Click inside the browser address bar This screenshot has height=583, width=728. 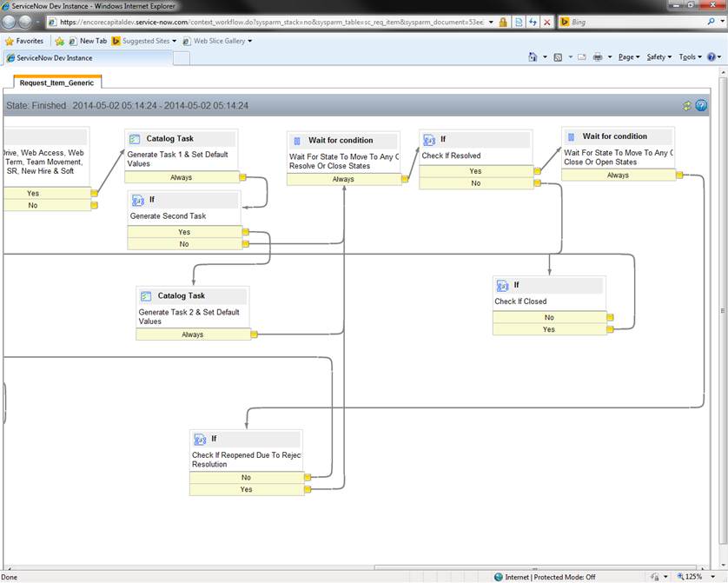pyautogui.click(x=261, y=23)
